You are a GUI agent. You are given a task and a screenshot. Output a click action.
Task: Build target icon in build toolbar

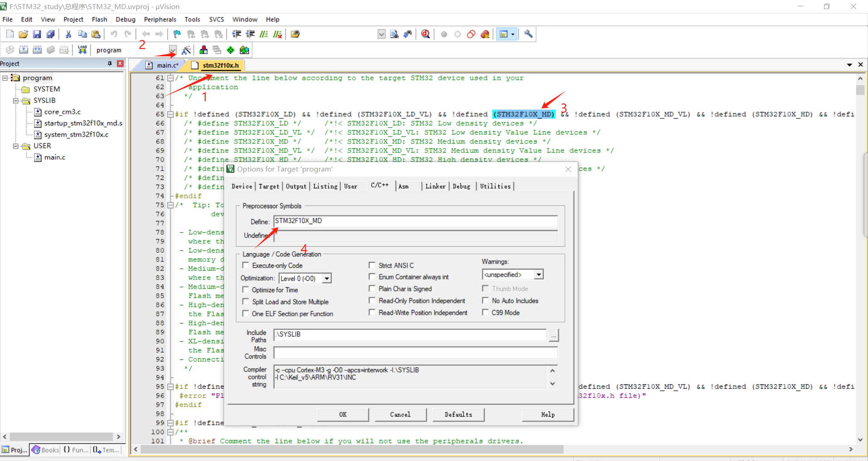[24, 50]
